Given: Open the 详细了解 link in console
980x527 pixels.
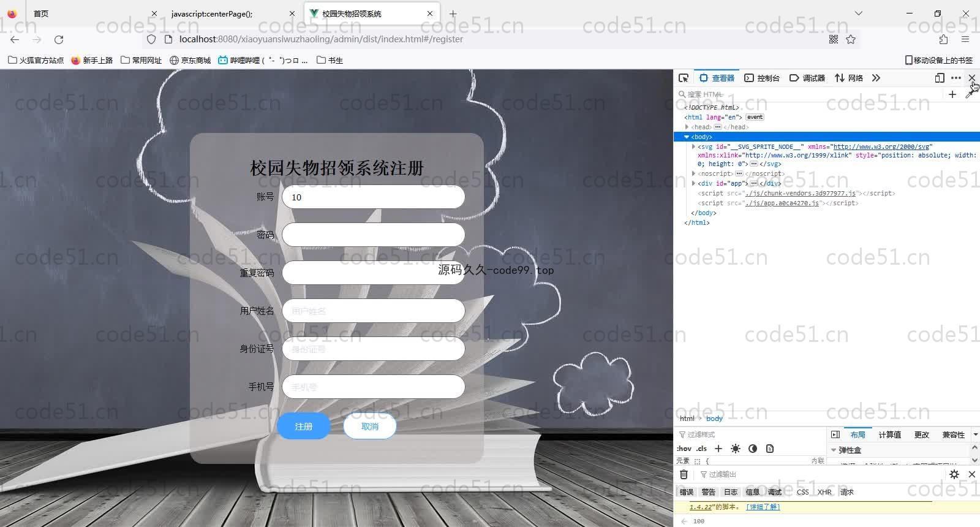Looking at the screenshot, I should coord(763,507).
